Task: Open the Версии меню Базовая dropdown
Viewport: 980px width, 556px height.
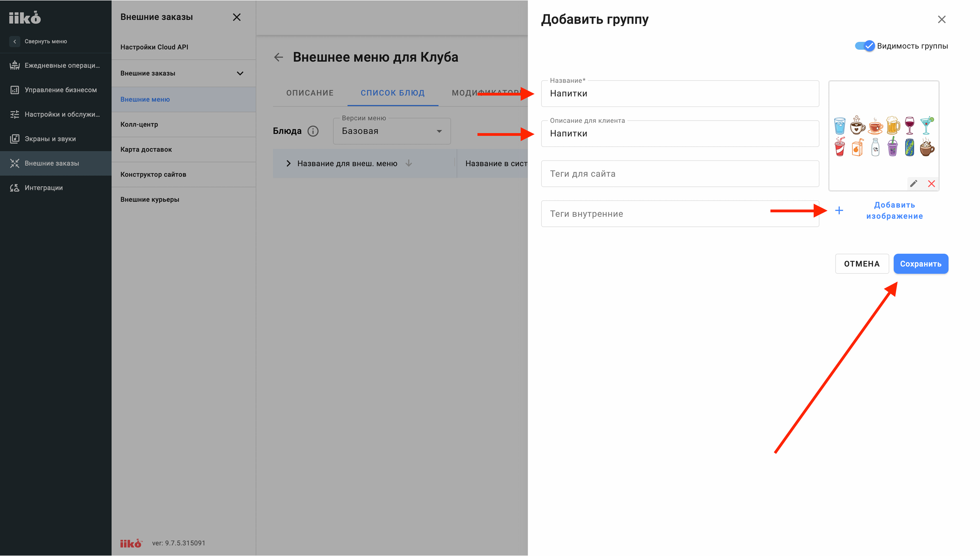Action: 392,131
